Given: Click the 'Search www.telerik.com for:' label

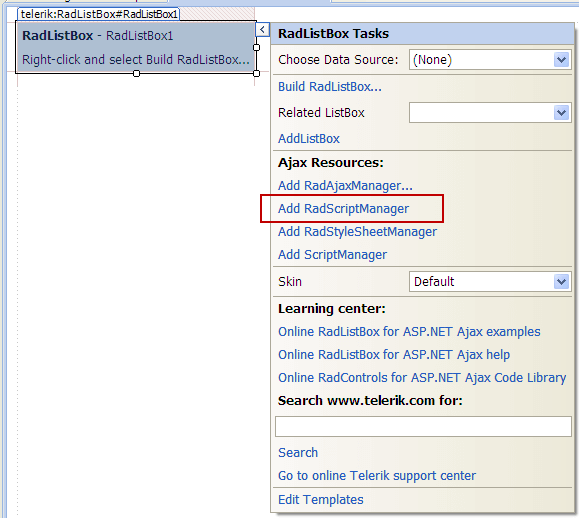Looking at the screenshot, I should [370, 401].
